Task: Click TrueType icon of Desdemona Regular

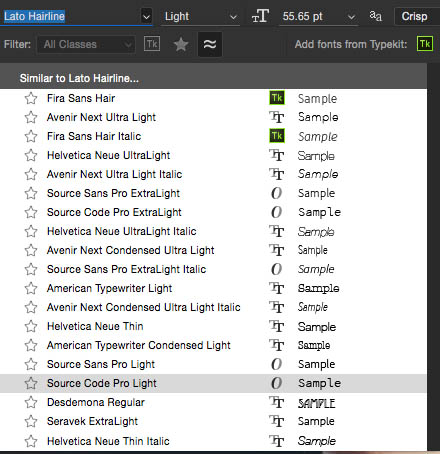Action: (277, 402)
